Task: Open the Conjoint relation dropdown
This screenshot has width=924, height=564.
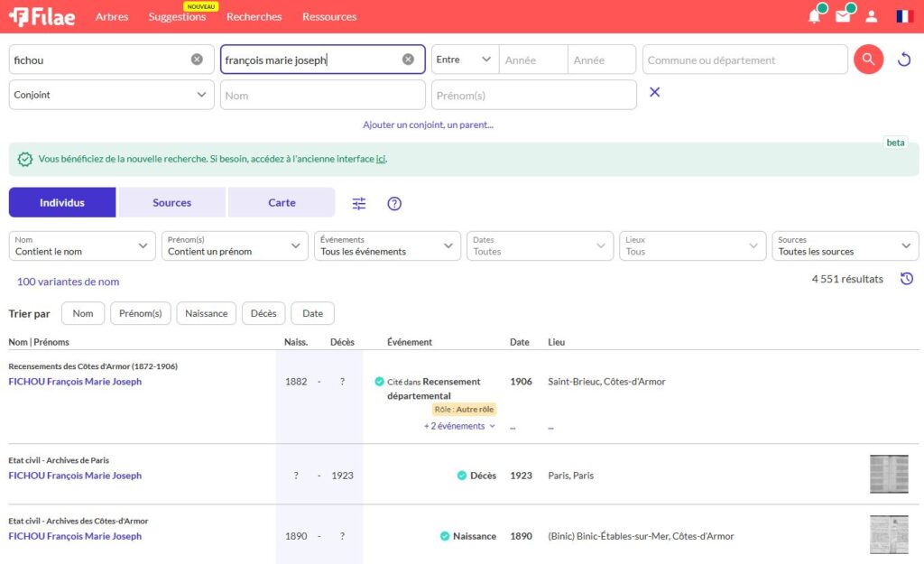Action: (111, 95)
